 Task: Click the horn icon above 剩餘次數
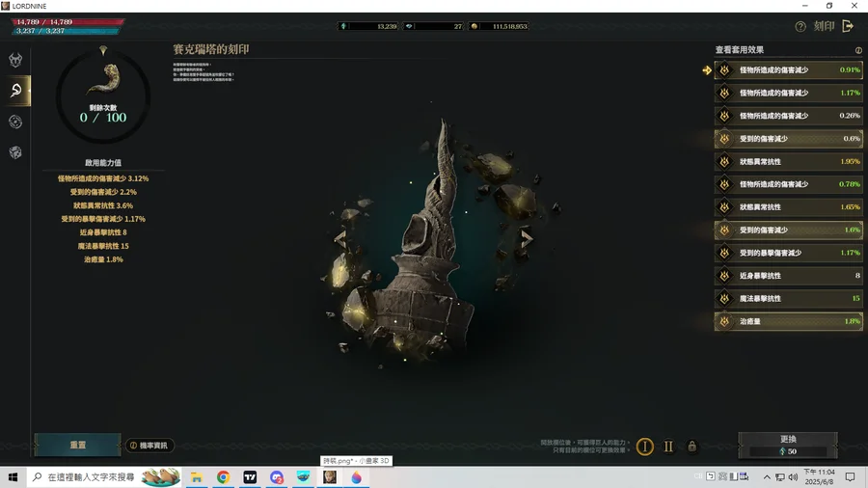104,79
